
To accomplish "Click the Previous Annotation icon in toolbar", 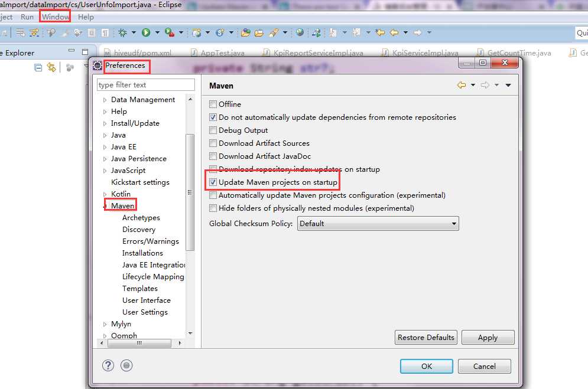I will pos(356,33).
